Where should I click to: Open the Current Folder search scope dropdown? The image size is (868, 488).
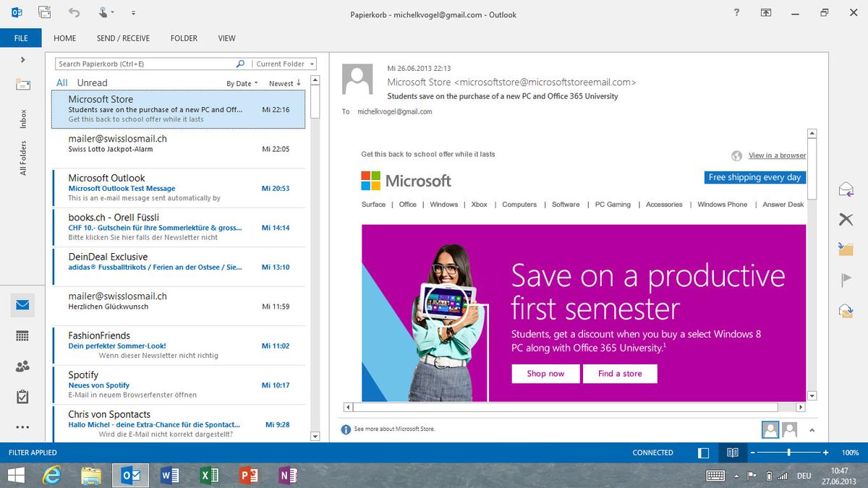click(x=285, y=64)
